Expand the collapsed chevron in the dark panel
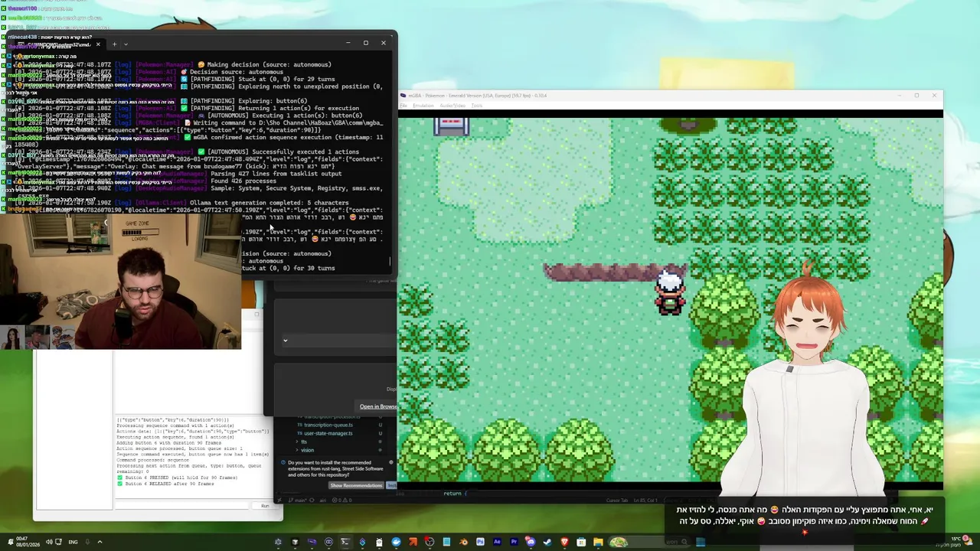The width and height of the screenshot is (980, 551). click(x=285, y=341)
